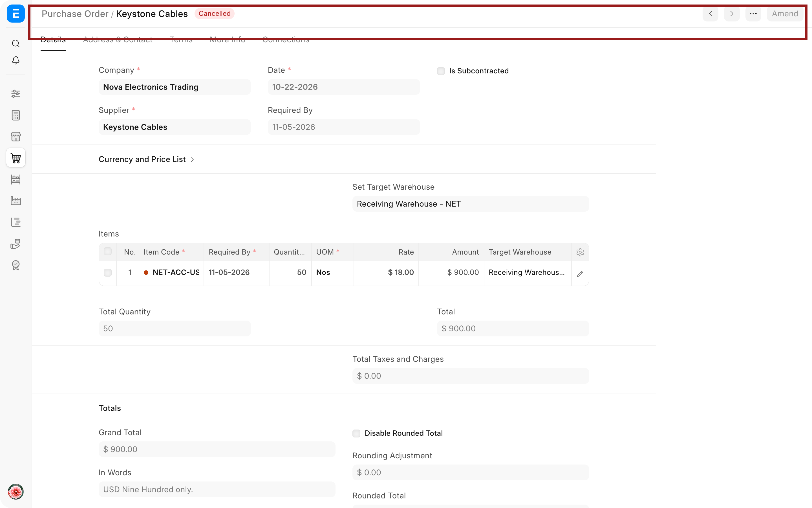This screenshot has height=508, width=812.
Task: Switch to the Terms tab
Action: [x=181, y=40]
